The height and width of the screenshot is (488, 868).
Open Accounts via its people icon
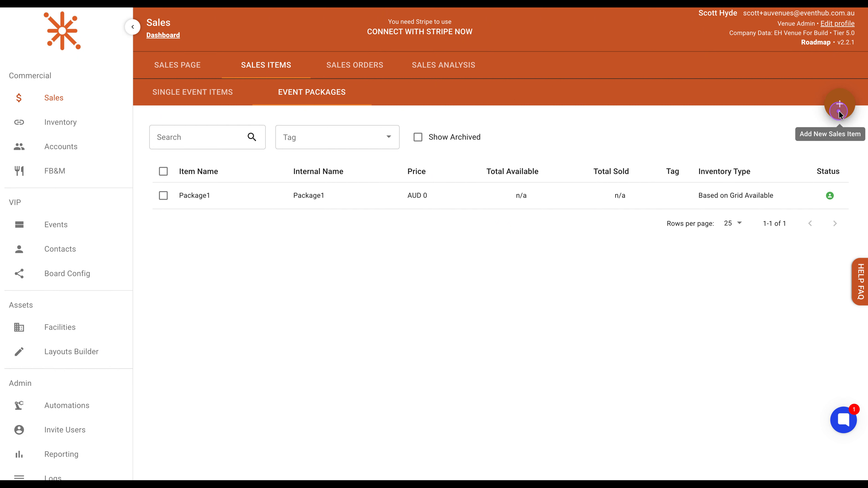tap(19, 147)
